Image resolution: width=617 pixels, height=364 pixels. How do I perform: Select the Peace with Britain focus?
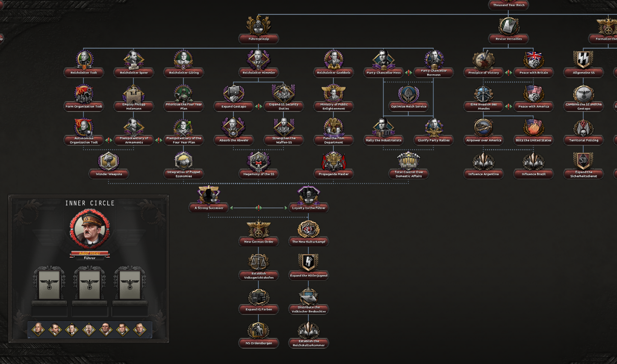(534, 64)
